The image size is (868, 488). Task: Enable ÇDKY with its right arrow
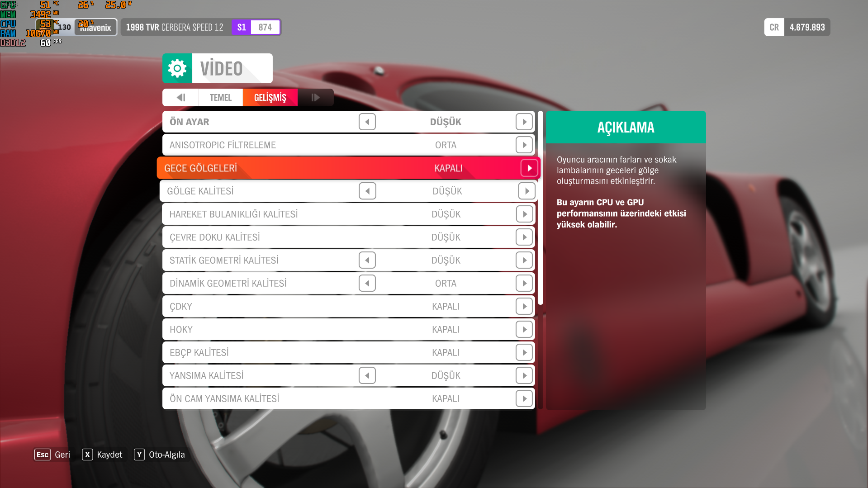click(x=524, y=306)
